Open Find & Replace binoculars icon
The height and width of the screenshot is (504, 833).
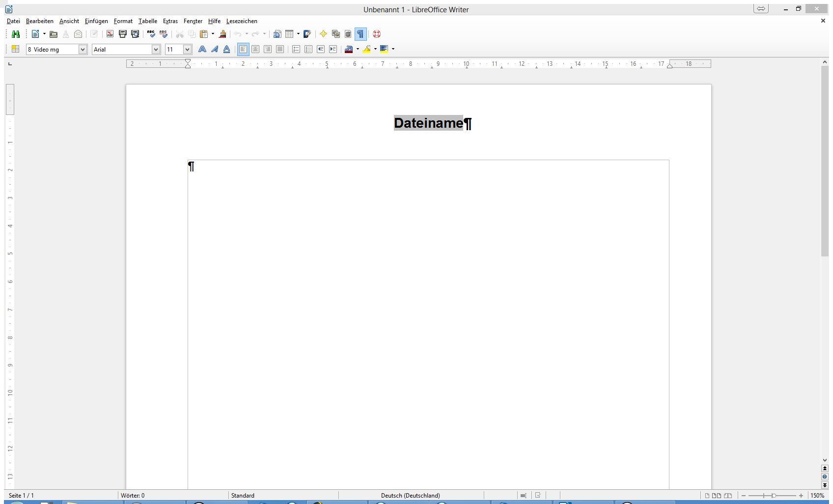[x=16, y=34]
